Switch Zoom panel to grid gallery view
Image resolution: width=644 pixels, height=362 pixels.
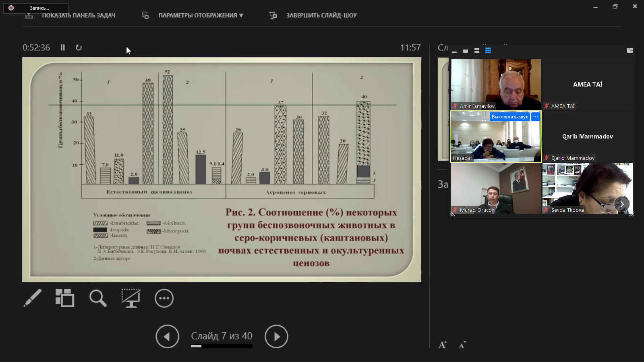coord(488,51)
